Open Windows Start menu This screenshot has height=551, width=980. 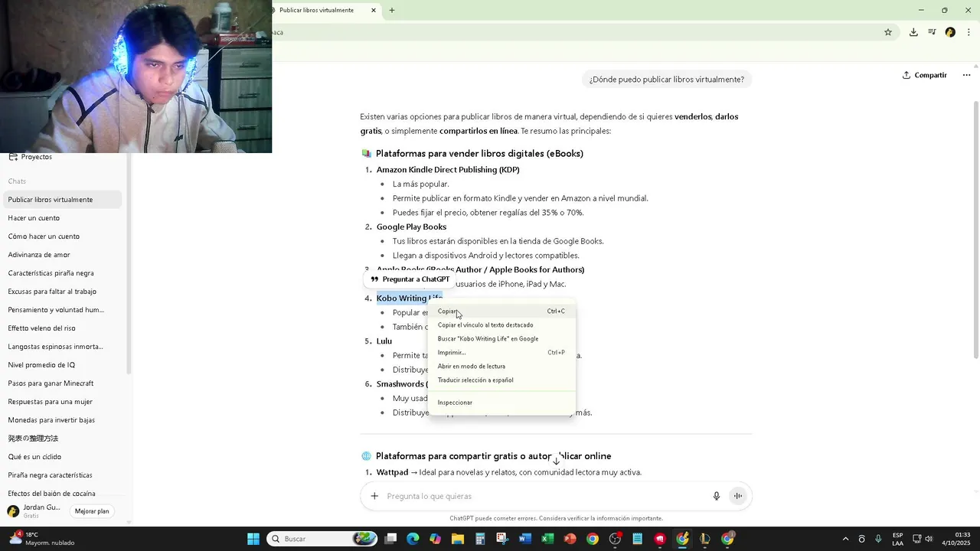(x=253, y=539)
